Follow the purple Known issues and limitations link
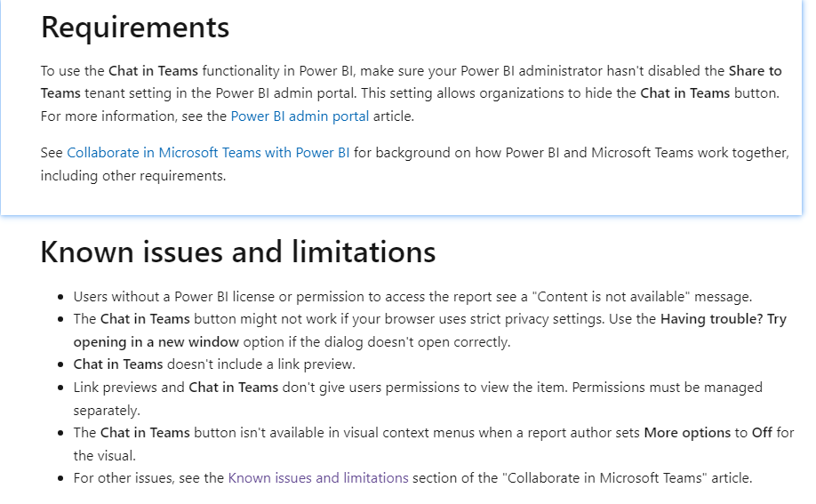This screenshot has height=504, width=816. [x=318, y=478]
